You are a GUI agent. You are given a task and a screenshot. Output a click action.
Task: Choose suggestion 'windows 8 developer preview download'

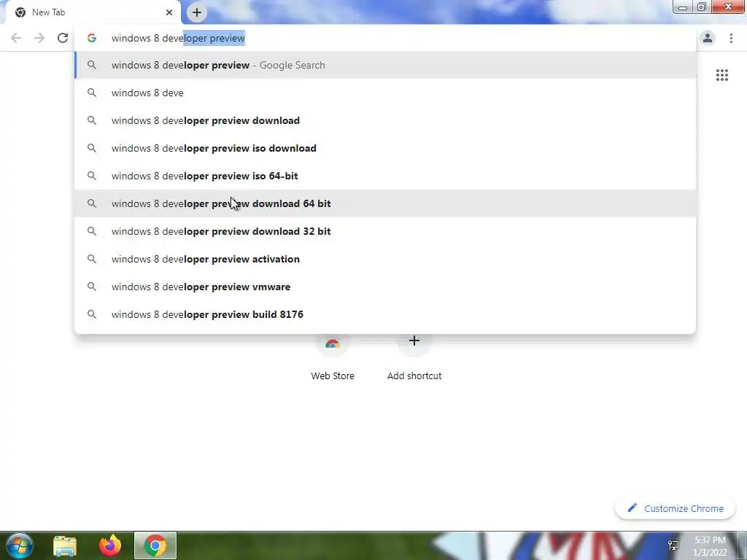[385, 120]
